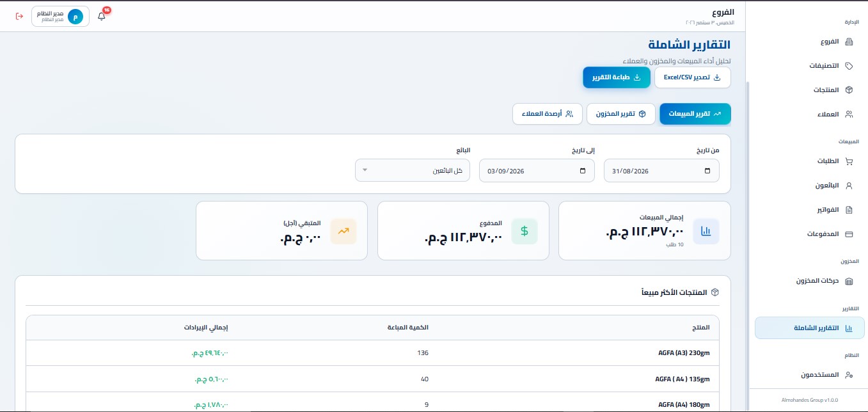Open calendar picker in من تاريخ field

[x=707, y=171]
